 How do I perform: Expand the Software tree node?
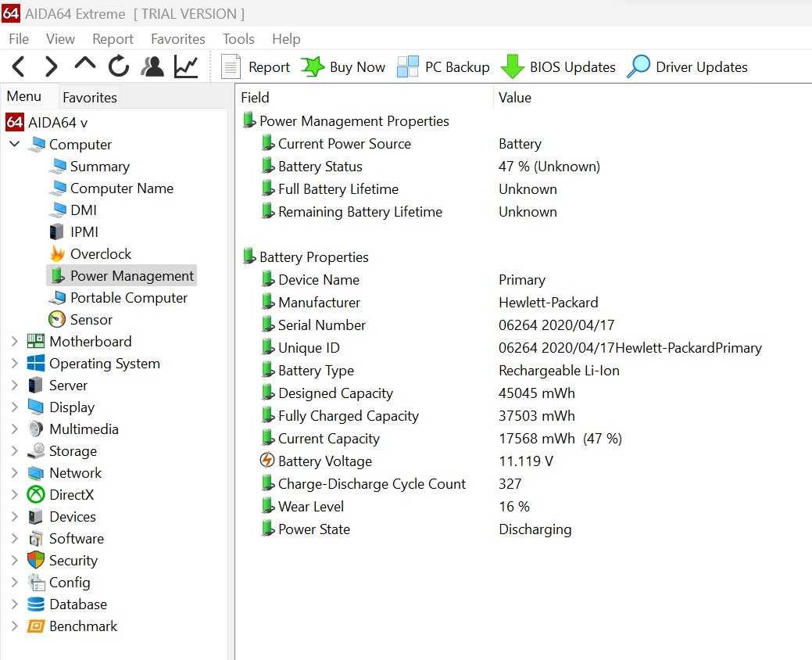point(15,538)
